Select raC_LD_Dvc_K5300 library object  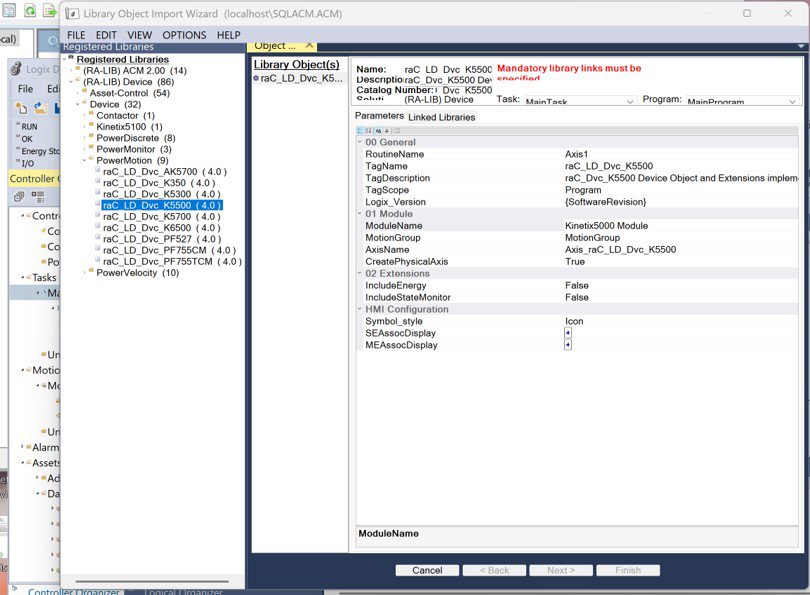pyautogui.click(x=162, y=194)
